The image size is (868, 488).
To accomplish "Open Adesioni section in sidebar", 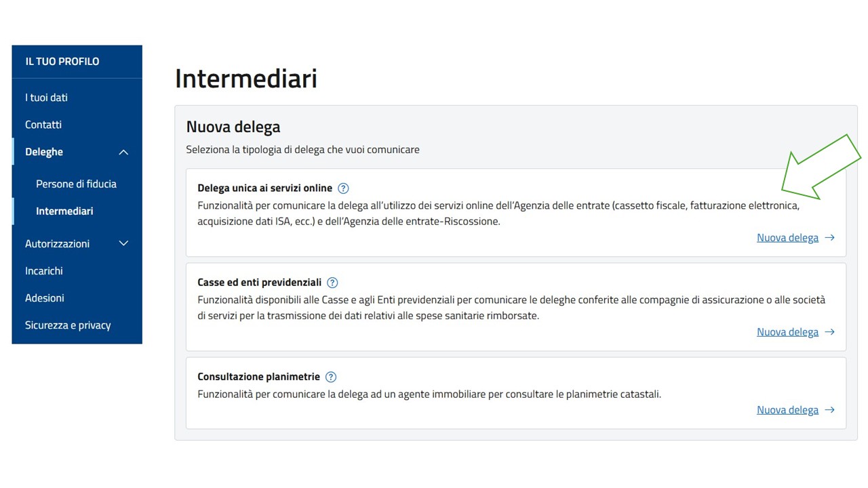I will click(x=45, y=298).
